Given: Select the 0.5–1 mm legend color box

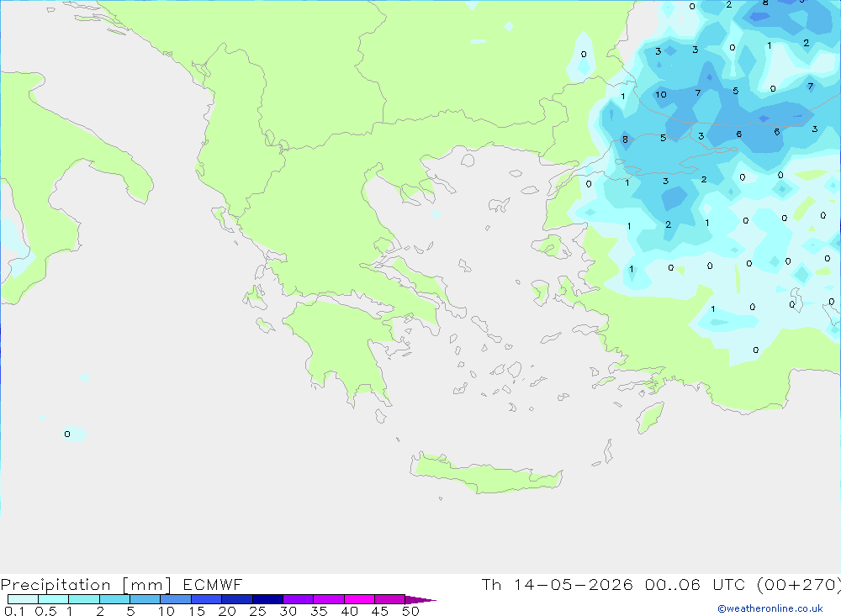Looking at the screenshot, I should pos(53,599).
